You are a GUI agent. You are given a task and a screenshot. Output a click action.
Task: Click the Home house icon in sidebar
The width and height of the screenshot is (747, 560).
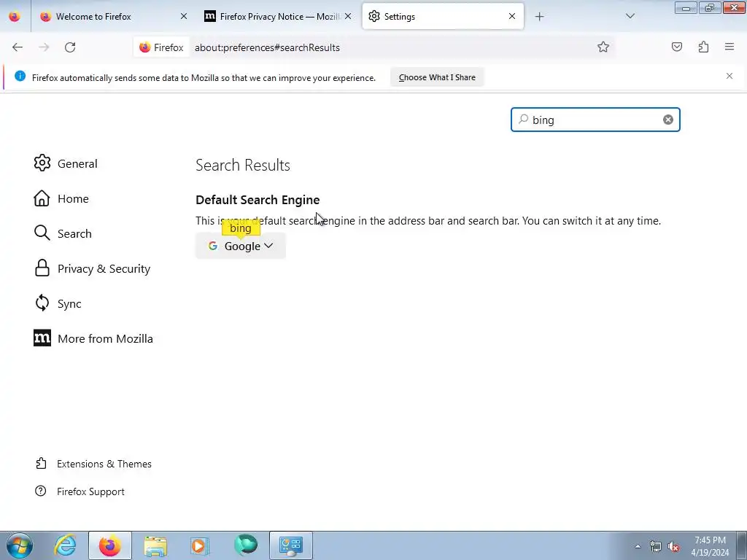[x=42, y=198]
